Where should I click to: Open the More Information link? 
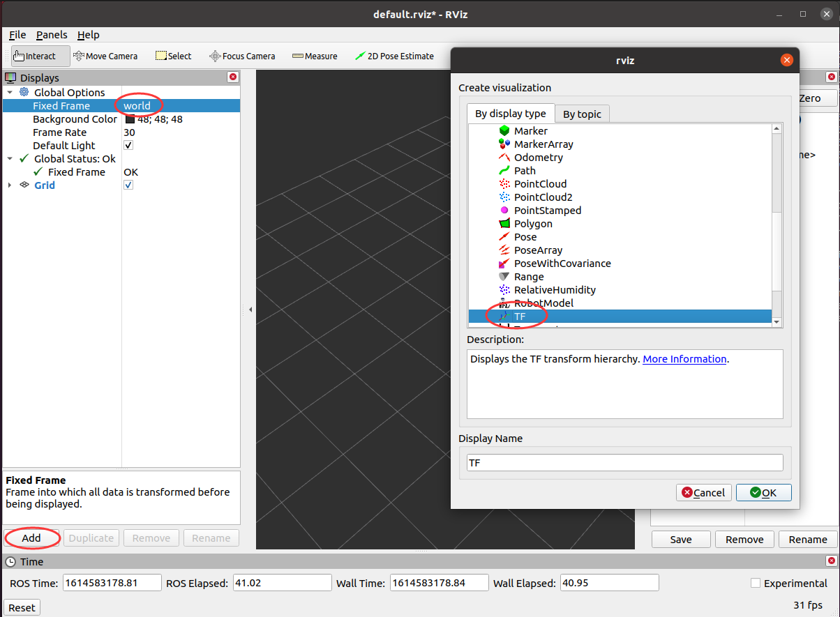tap(684, 360)
